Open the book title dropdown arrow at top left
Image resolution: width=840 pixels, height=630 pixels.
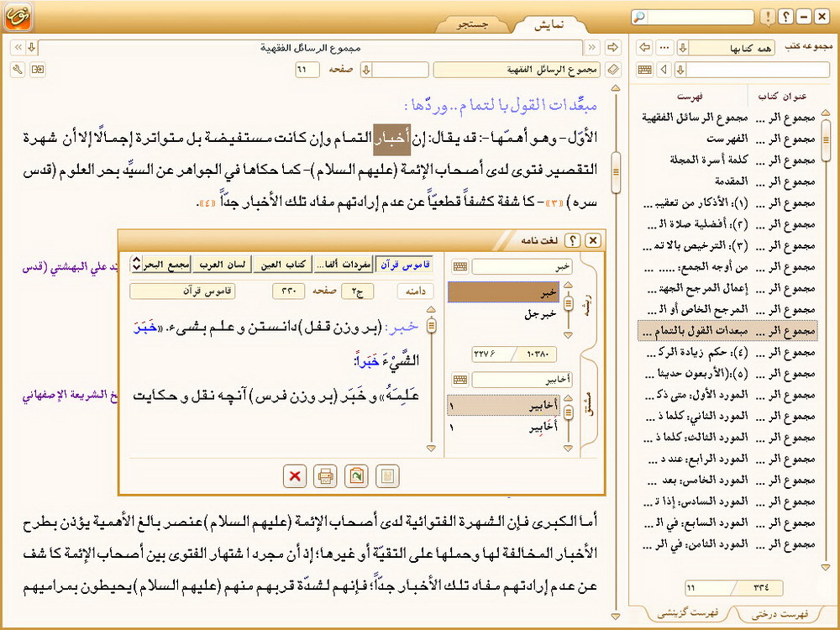coord(32,47)
